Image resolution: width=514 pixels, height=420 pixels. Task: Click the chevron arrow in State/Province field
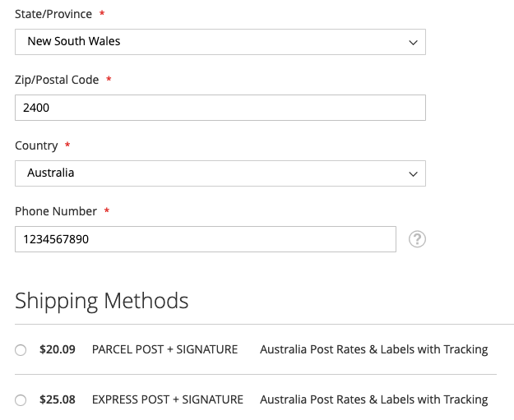[413, 42]
